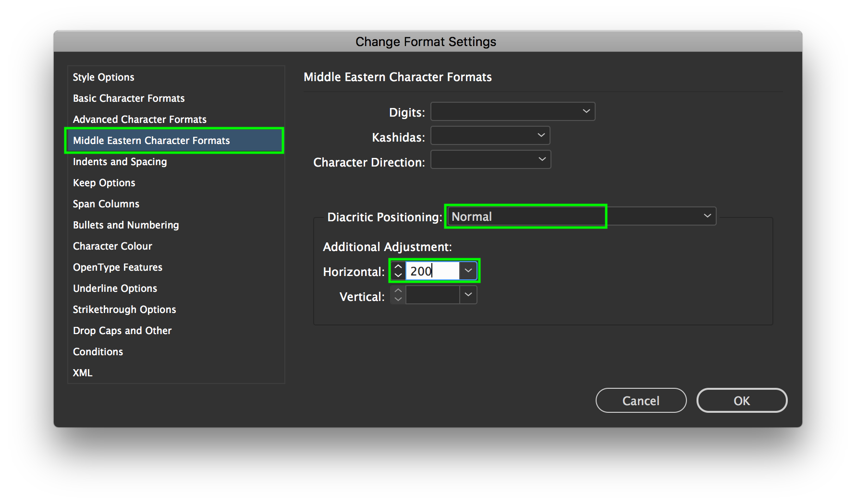Open the Character Colour section
856x504 pixels.
point(112,246)
